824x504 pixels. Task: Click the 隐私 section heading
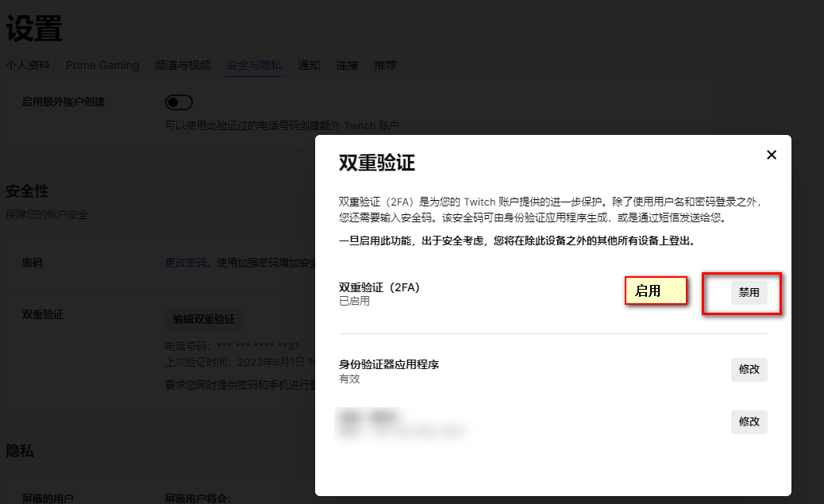(20, 451)
